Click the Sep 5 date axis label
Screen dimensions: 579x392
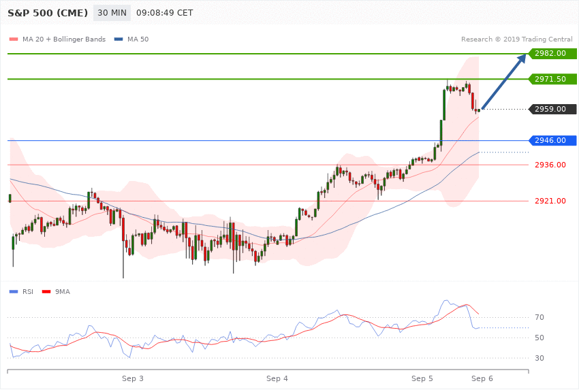coord(422,378)
